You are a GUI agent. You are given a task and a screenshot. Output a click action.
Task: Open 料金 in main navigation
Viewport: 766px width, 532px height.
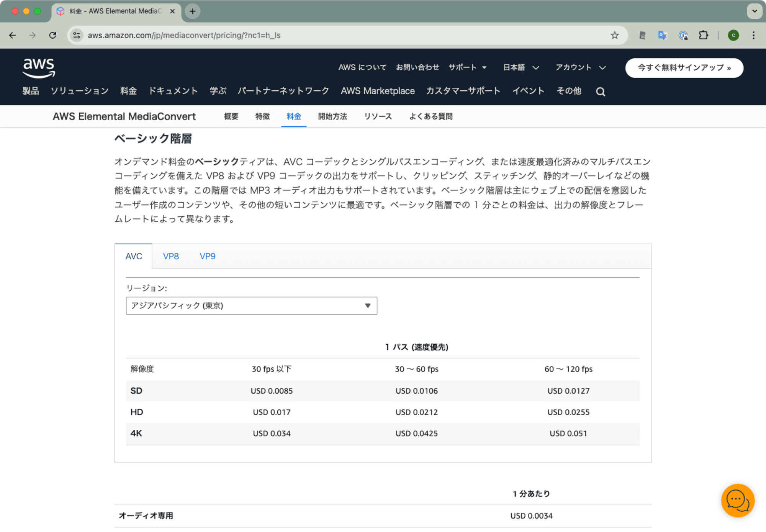point(128,91)
